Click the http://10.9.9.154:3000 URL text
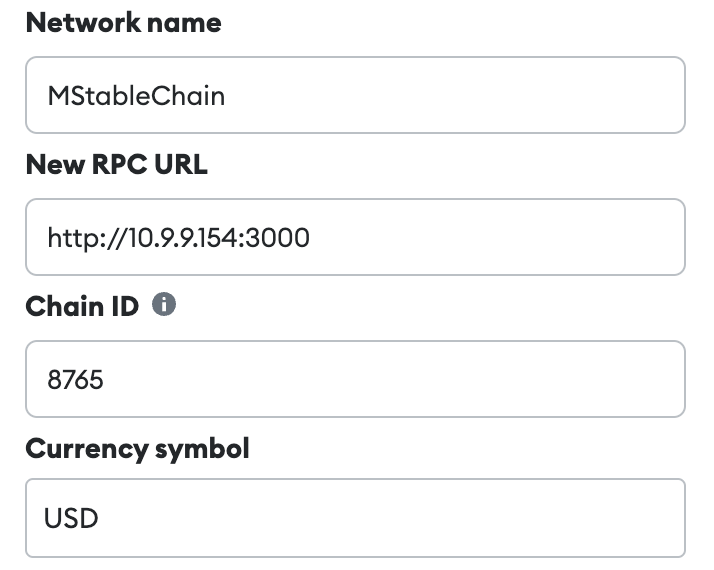Viewport: 714px width, 570px height. pyautogui.click(x=178, y=238)
